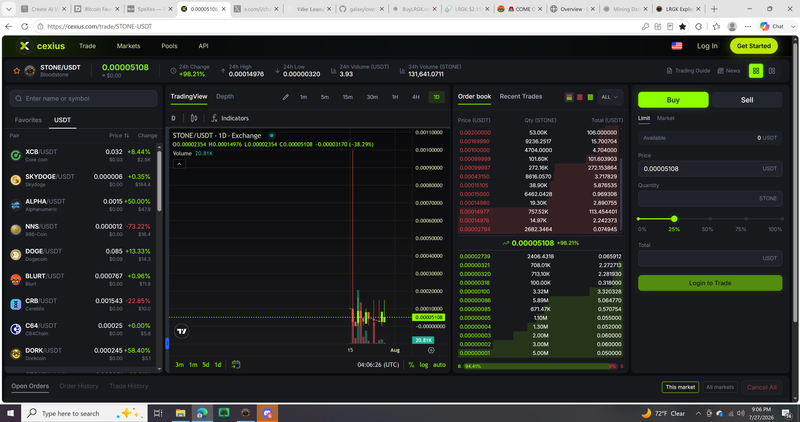Switch to the alternate gray layout icon
This screenshot has height=422, width=800.
[772, 71]
